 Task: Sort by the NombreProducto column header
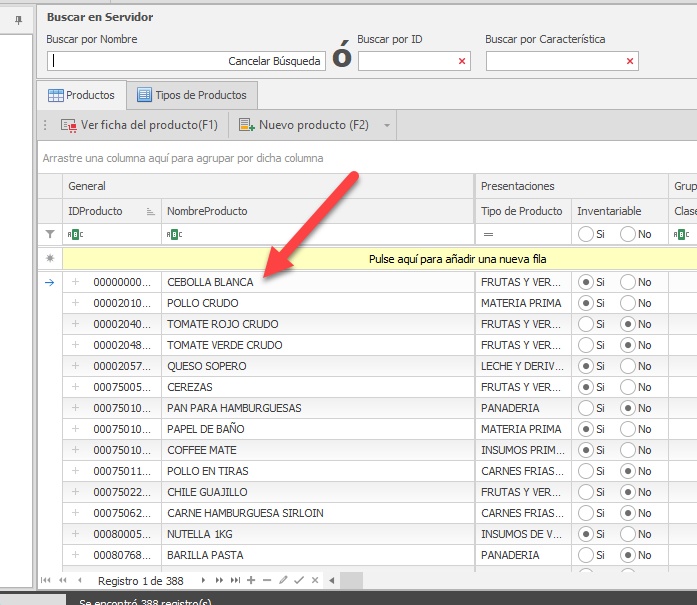click(317, 211)
